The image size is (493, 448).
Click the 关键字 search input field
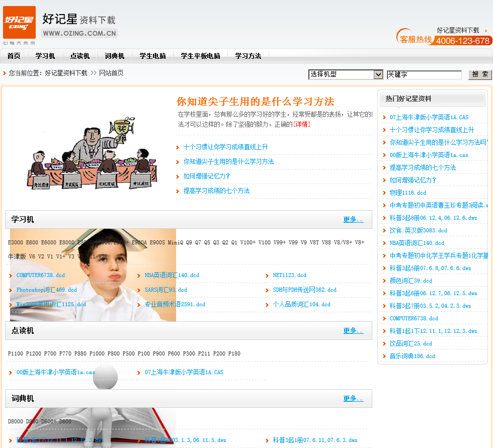point(424,75)
